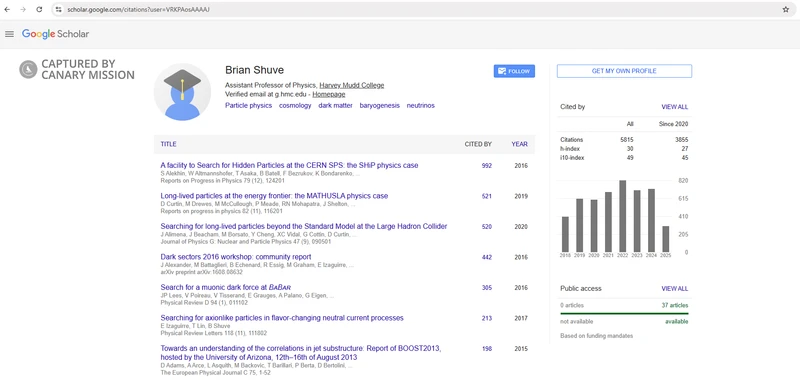Click the Since 2020 column header

pyautogui.click(x=673, y=124)
